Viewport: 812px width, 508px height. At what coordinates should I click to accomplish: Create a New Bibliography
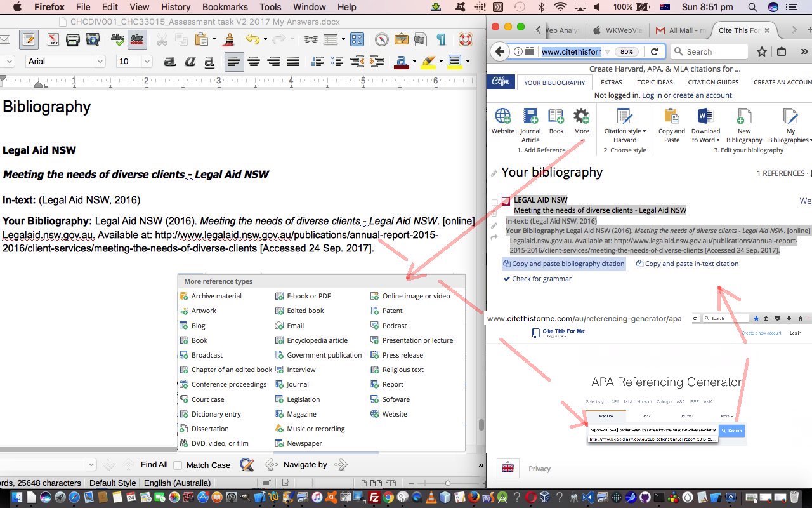744,125
